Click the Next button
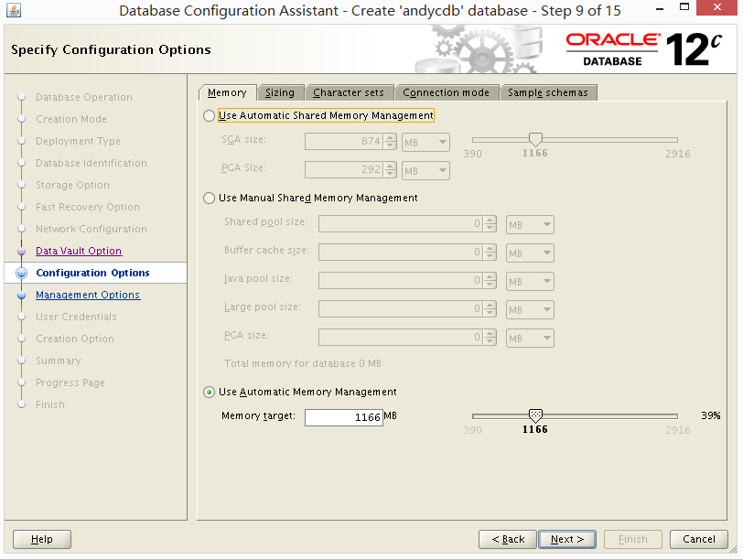 point(567,539)
